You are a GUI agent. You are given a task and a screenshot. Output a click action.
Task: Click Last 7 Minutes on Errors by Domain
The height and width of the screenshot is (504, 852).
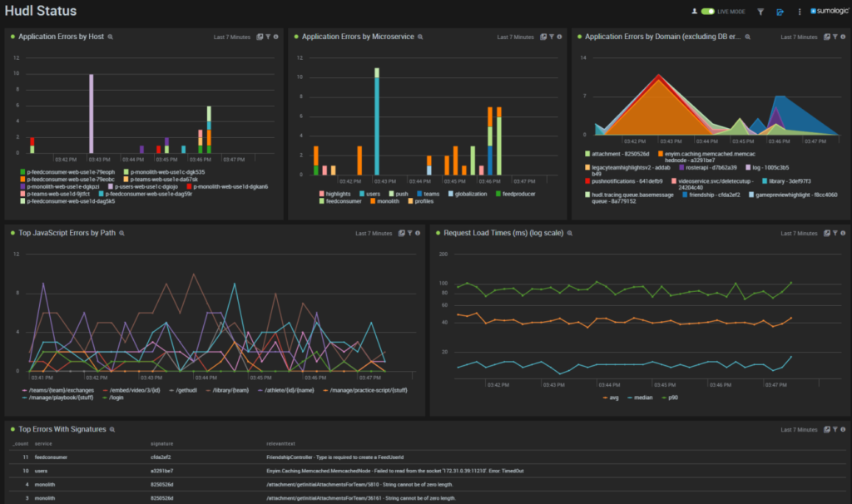click(x=800, y=37)
